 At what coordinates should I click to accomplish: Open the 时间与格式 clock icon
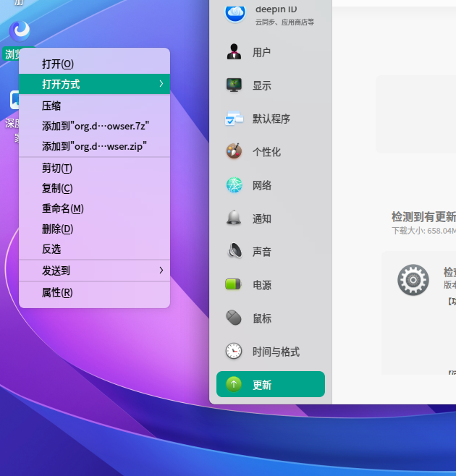[x=234, y=352]
